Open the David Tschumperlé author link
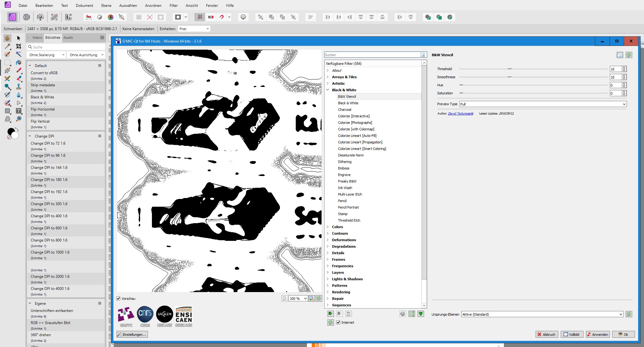Viewport: 644px width, 347px height. (x=460, y=114)
